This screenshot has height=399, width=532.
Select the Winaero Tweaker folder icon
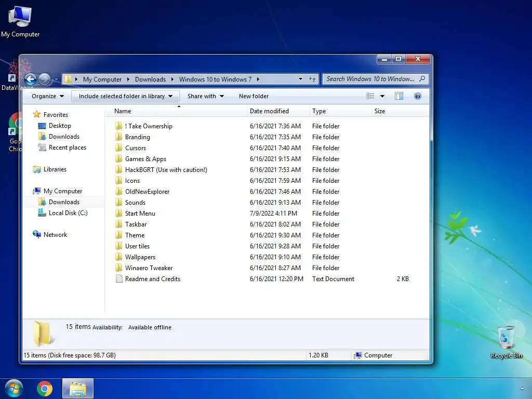pos(118,268)
